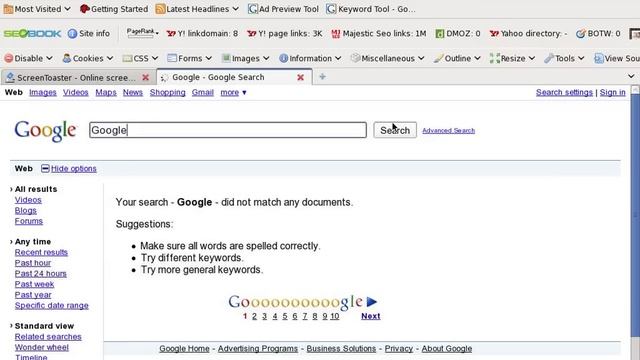Limit results to Past year
Screen dimensions: 640x360
33,295
